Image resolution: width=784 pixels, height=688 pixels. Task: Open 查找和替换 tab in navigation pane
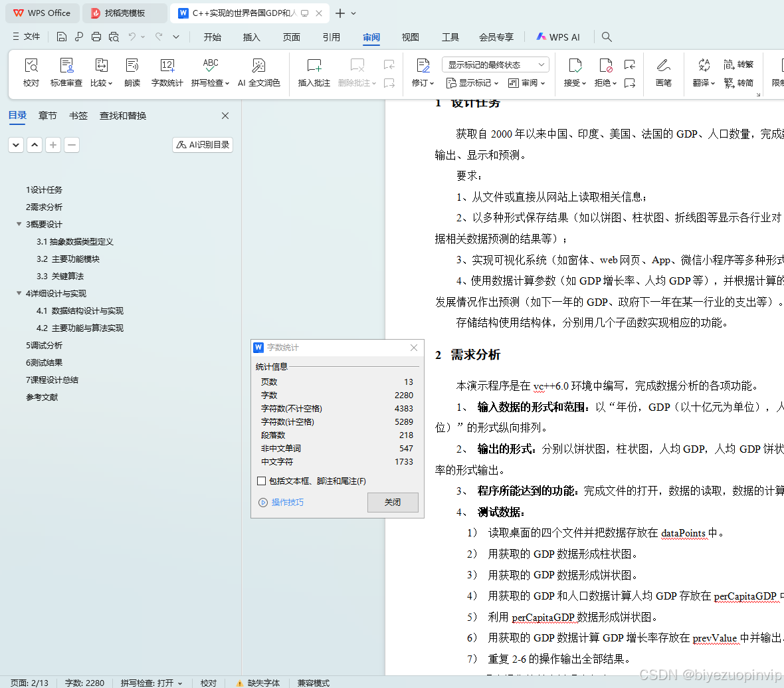click(123, 116)
